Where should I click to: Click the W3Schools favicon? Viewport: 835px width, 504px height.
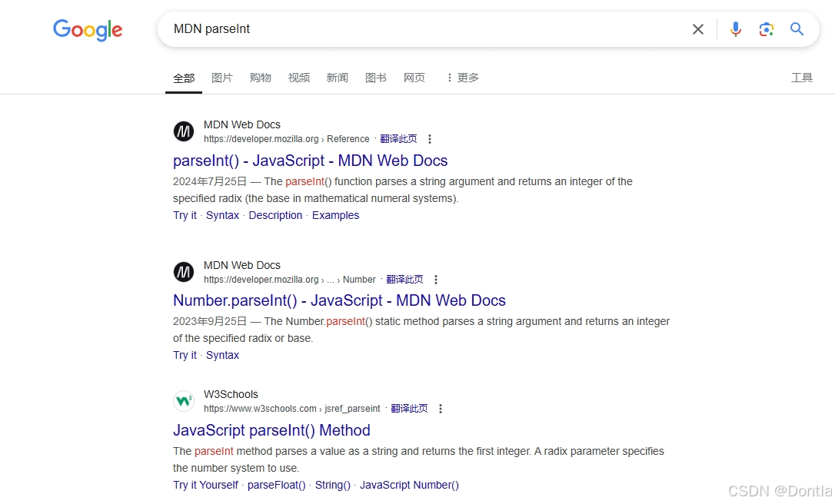coord(184,401)
